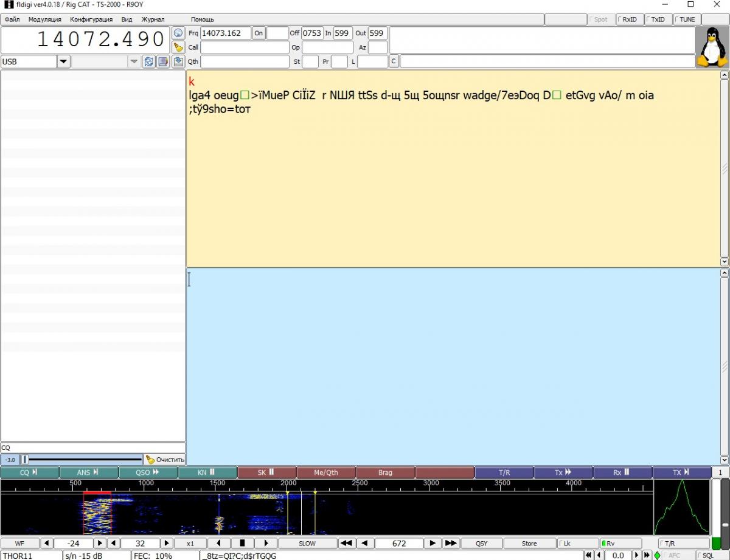Click the QRZ globe lookup icon
The width and height of the screenshot is (730, 560).
click(178, 33)
